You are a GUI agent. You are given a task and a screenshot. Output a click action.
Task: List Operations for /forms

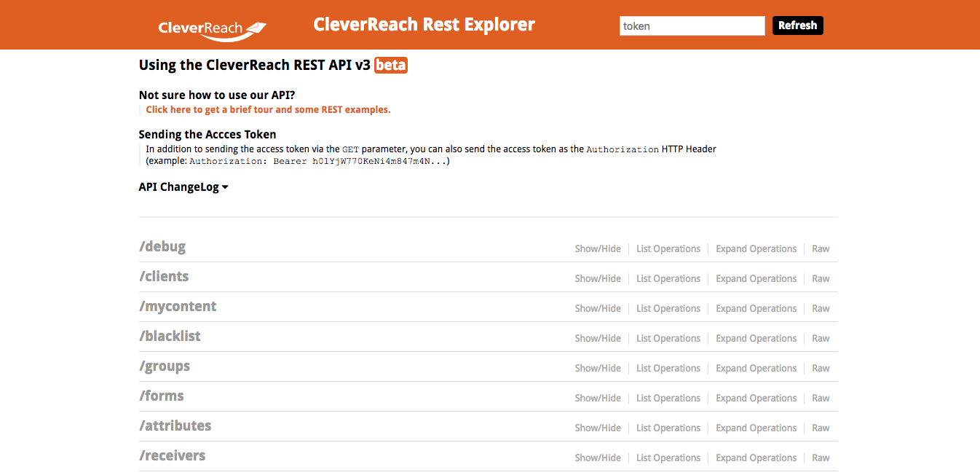click(x=668, y=398)
